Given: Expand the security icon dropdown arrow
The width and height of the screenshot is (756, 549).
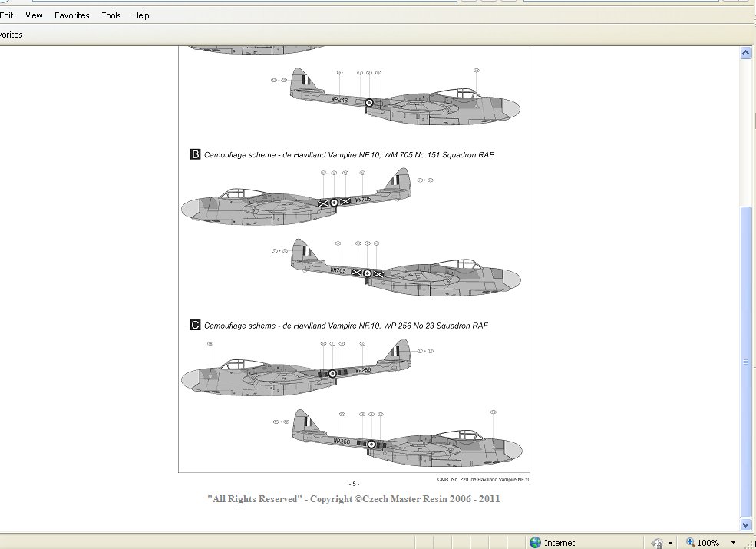Looking at the screenshot, I should [670, 543].
